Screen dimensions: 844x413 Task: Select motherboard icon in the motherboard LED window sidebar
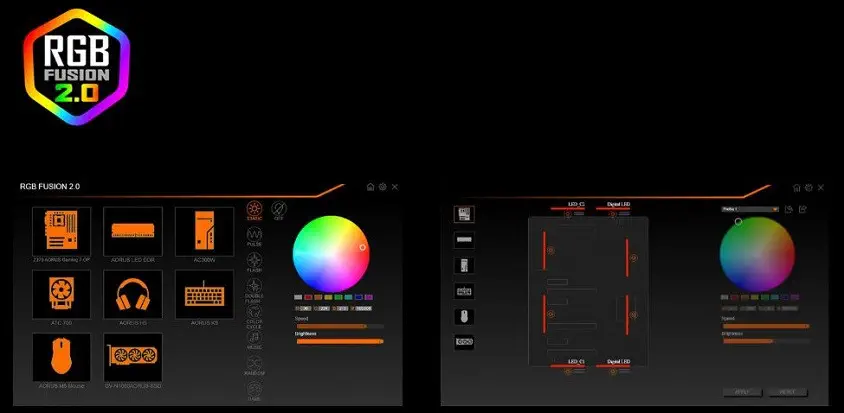tap(464, 214)
